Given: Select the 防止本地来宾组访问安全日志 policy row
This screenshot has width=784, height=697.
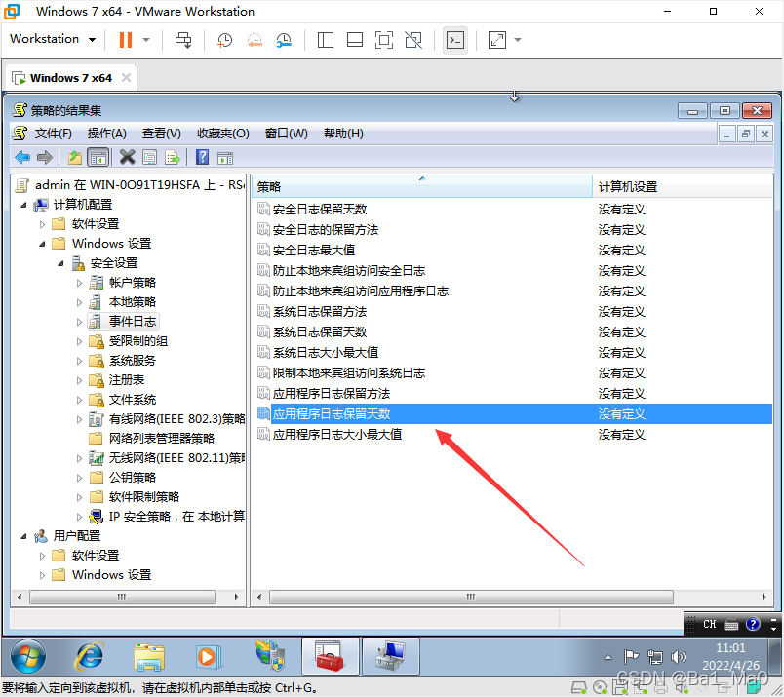Looking at the screenshot, I should [x=512, y=270].
